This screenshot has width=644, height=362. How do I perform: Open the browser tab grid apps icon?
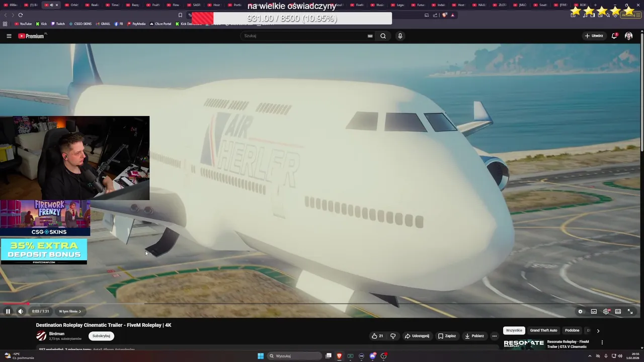point(5,24)
